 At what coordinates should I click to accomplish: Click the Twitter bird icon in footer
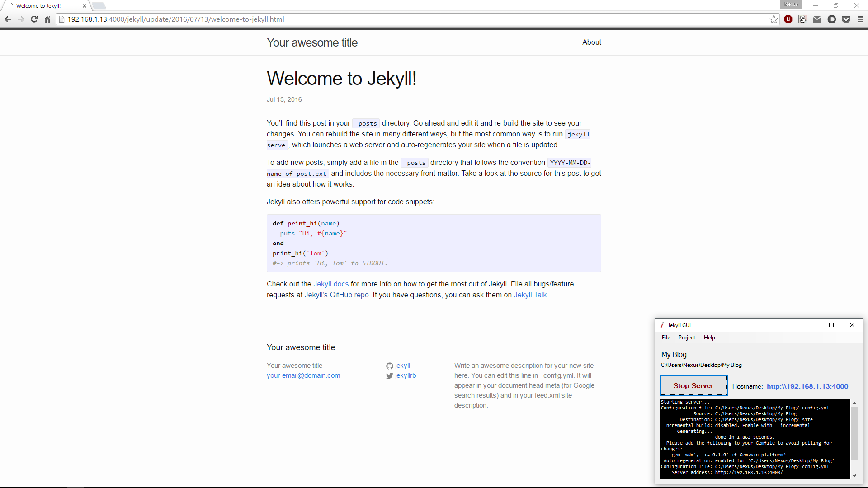[x=389, y=376]
